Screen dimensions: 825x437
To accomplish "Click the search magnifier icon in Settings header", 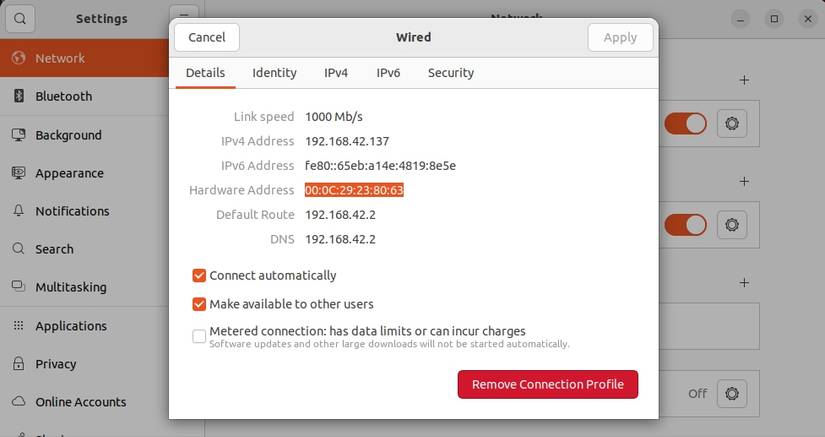I will [x=20, y=18].
